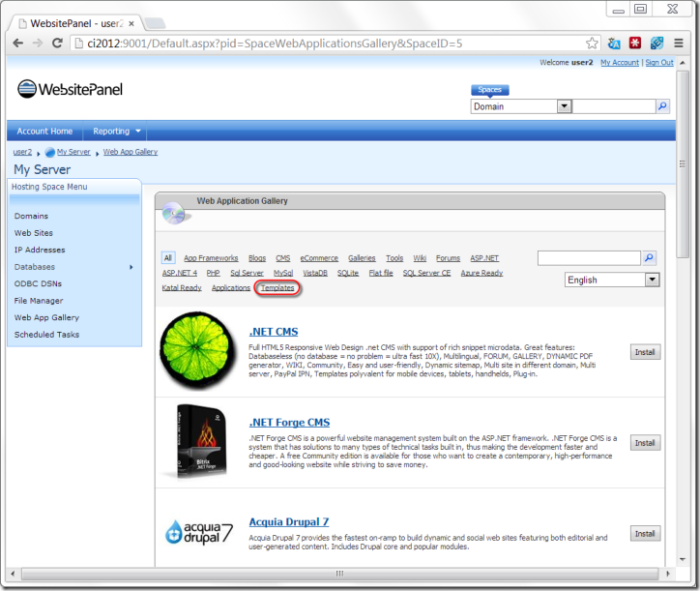Click the Spaces search magnifier icon
This screenshot has height=591, width=700.
pos(662,106)
